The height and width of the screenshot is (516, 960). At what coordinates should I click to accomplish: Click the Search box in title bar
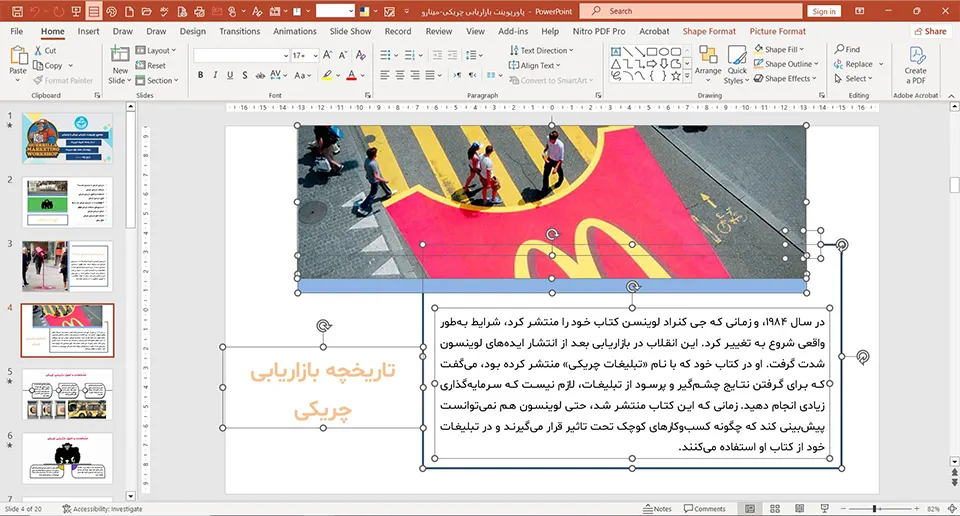[690, 11]
